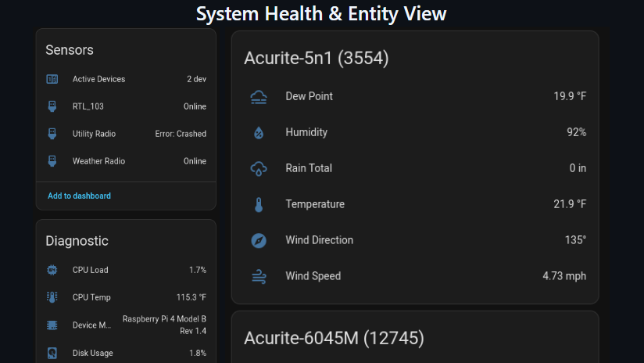The height and width of the screenshot is (363, 644).
Task: Click the CPU Load chip icon
Action: point(52,270)
